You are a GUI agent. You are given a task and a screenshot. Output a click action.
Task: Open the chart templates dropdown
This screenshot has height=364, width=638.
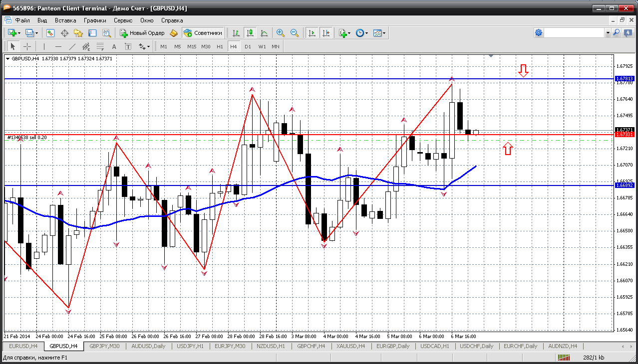tap(379, 33)
